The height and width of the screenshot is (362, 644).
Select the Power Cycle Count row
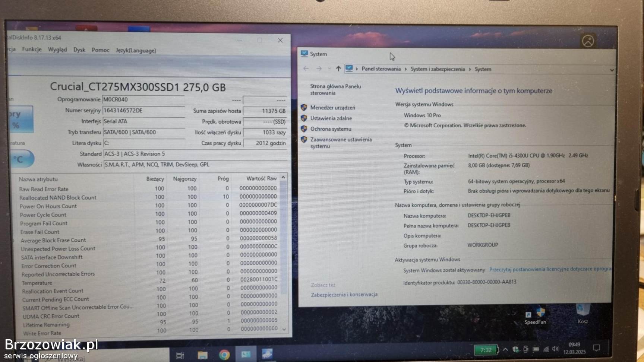click(x=148, y=214)
